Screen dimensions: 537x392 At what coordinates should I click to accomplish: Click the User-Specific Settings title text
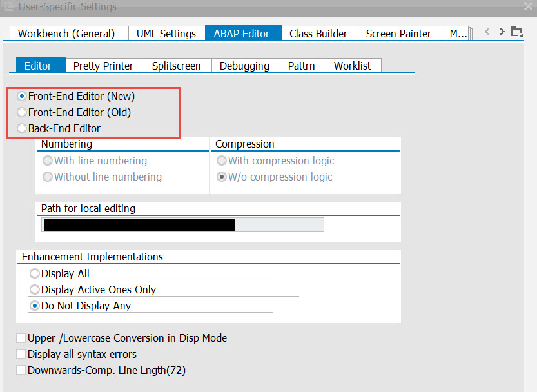pos(68,6)
